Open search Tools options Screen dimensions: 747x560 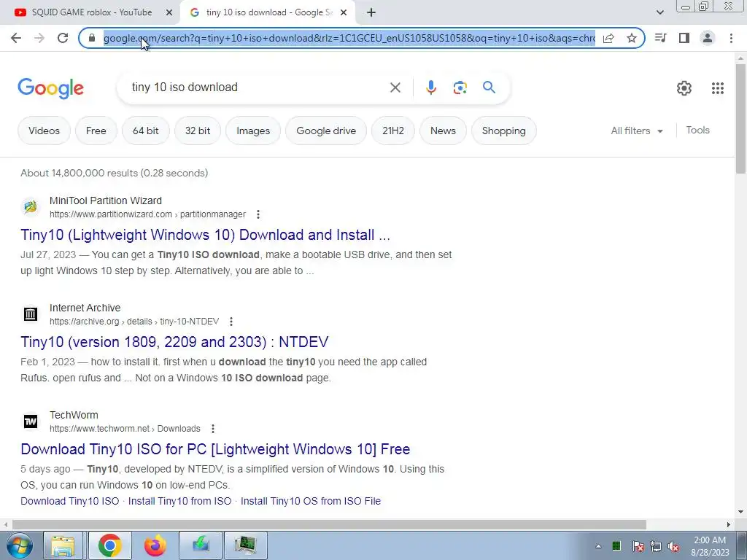pos(697,130)
